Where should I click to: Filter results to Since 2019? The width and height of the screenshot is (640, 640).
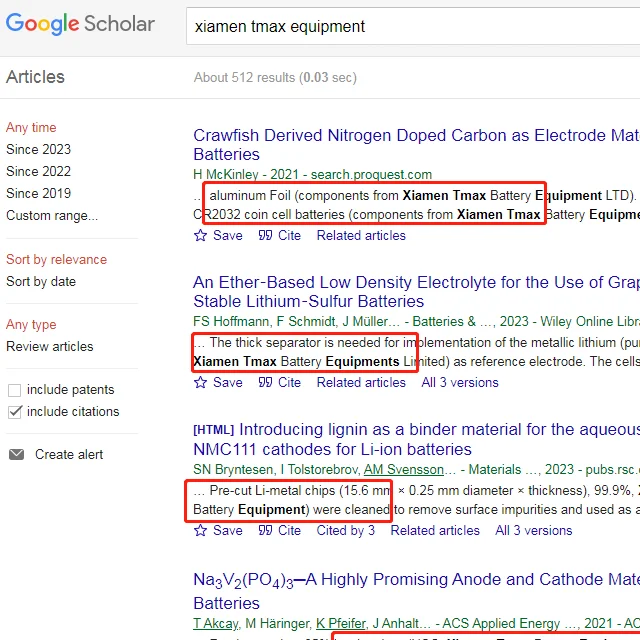coord(38,193)
